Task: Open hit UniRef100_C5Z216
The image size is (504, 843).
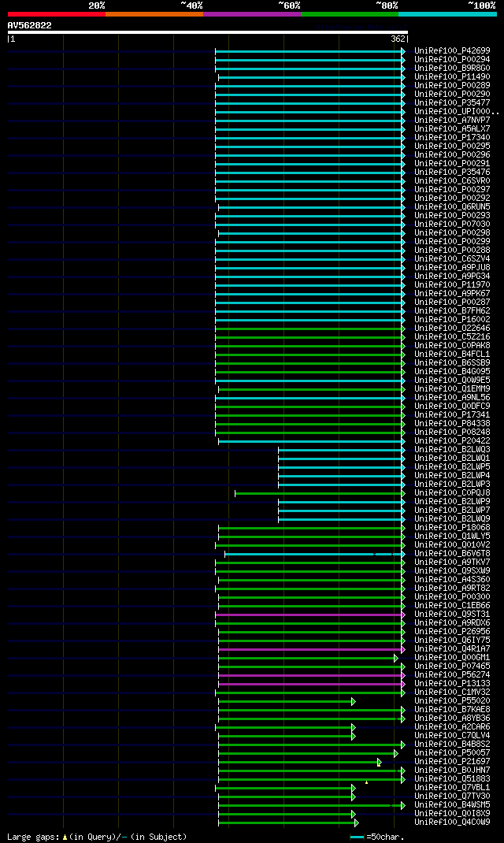Action: point(452,336)
